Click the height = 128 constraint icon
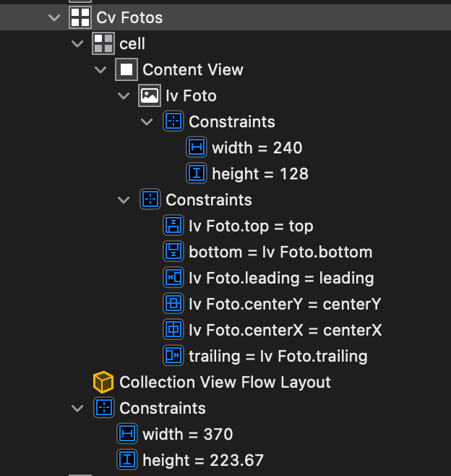Screen dimensions: 451x476 (197, 174)
